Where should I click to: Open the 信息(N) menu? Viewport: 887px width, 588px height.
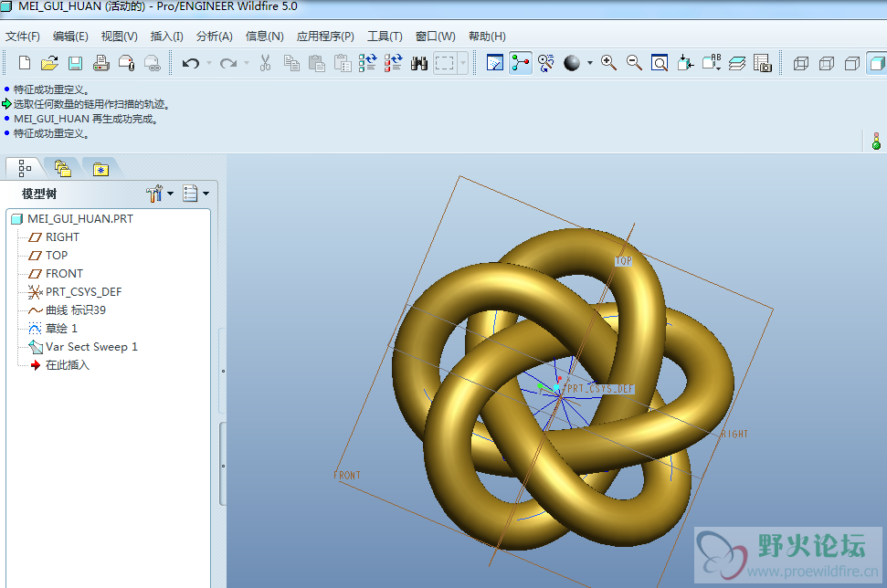265,37
